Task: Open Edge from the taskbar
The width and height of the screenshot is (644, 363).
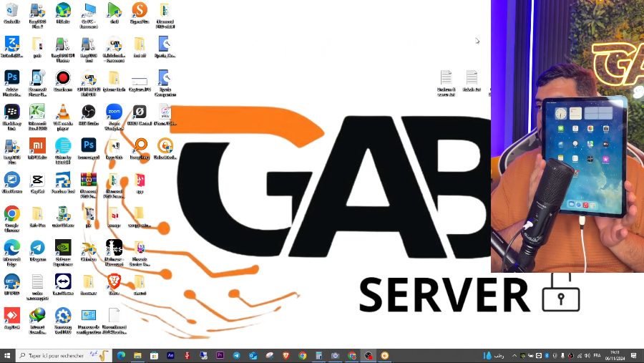Action: pos(121,356)
